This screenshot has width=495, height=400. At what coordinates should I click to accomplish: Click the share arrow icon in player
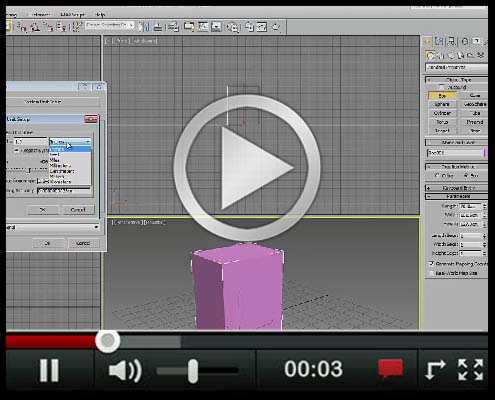click(x=436, y=370)
